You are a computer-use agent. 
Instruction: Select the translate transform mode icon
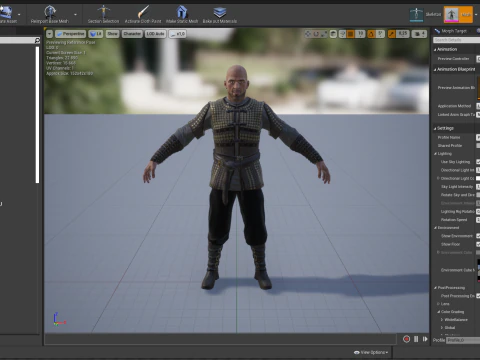[x=308, y=34]
